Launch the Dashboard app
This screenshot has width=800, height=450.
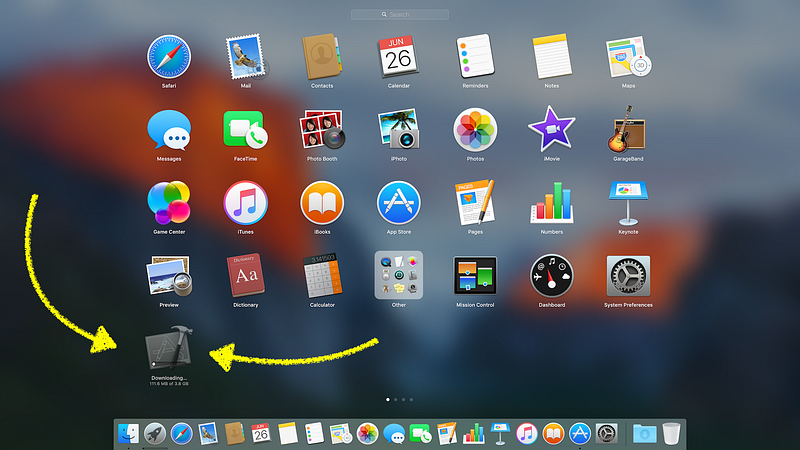[552, 276]
